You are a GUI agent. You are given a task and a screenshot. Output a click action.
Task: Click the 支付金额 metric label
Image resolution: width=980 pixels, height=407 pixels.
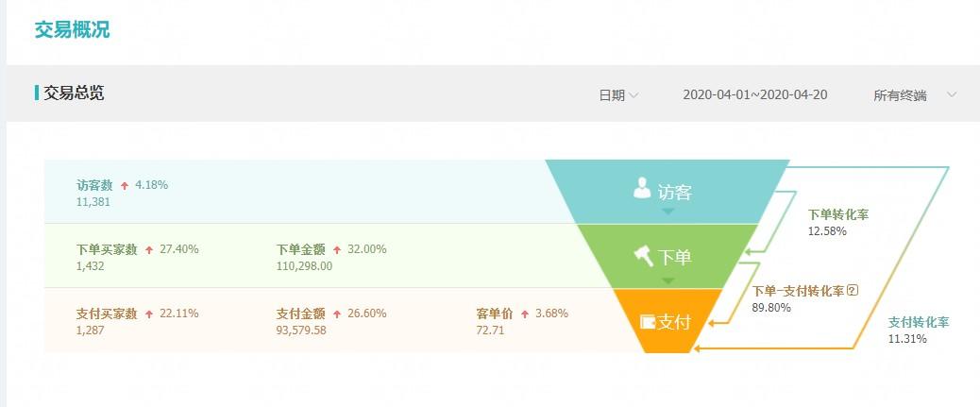pos(300,314)
